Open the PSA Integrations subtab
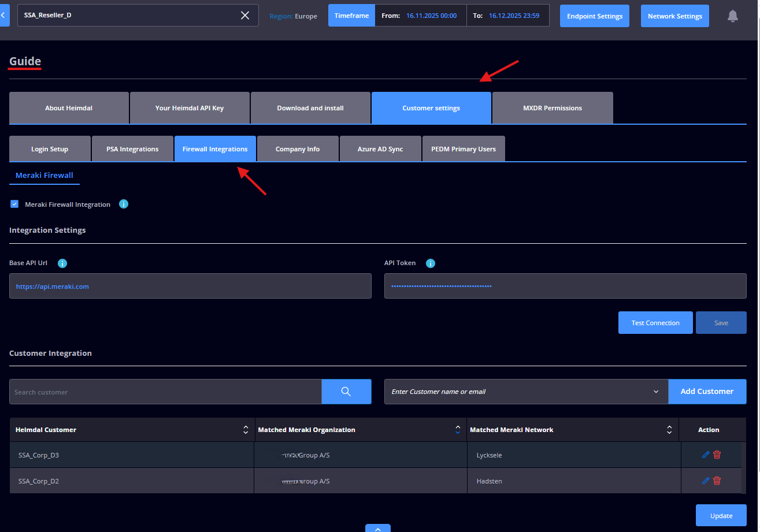The width and height of the screenshot is (760, 532). pos(132,149)
